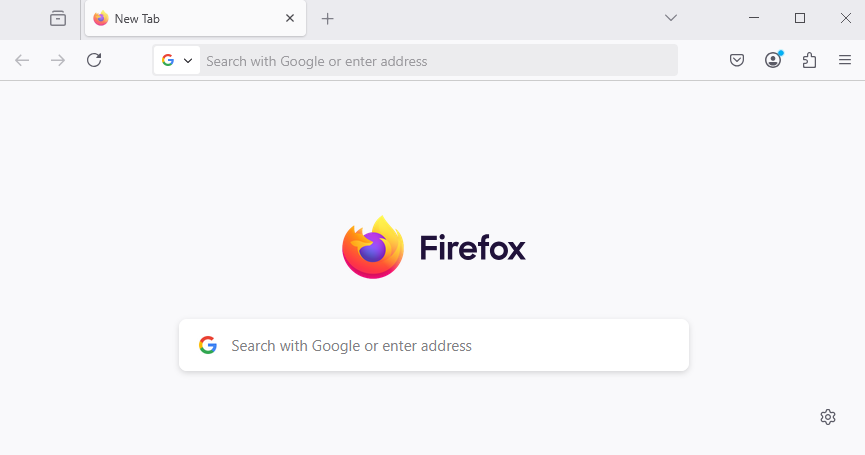Viewport: 865px width, 455px height.
Task: Open the Extensions panel
Action: 809,60
